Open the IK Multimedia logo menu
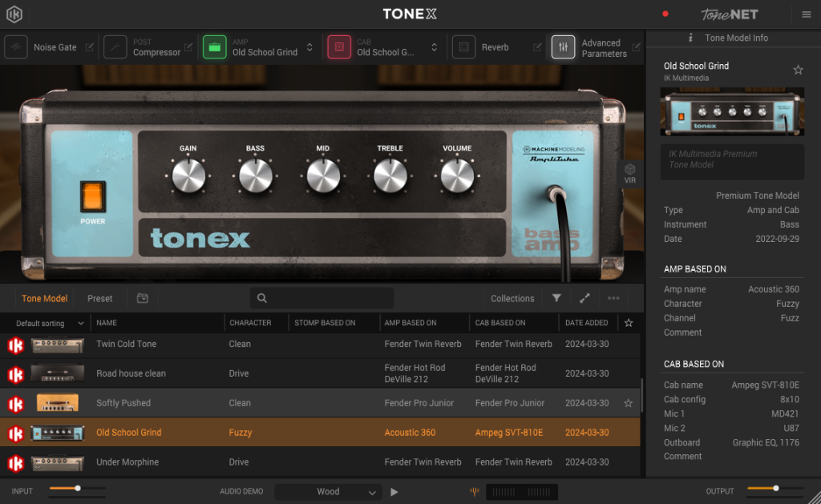The image size is (821, 504). click(x=14, y=14)
